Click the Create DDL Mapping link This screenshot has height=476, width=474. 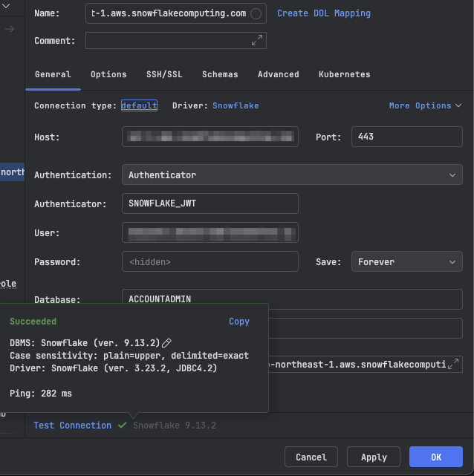click(x=324, y=13)
